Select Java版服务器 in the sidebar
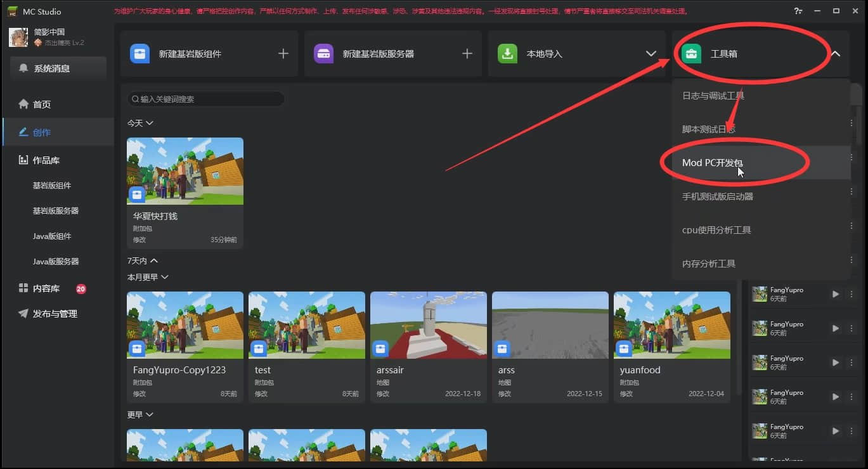The height and width of the screenshot is (469, 868). coord(56,261)
